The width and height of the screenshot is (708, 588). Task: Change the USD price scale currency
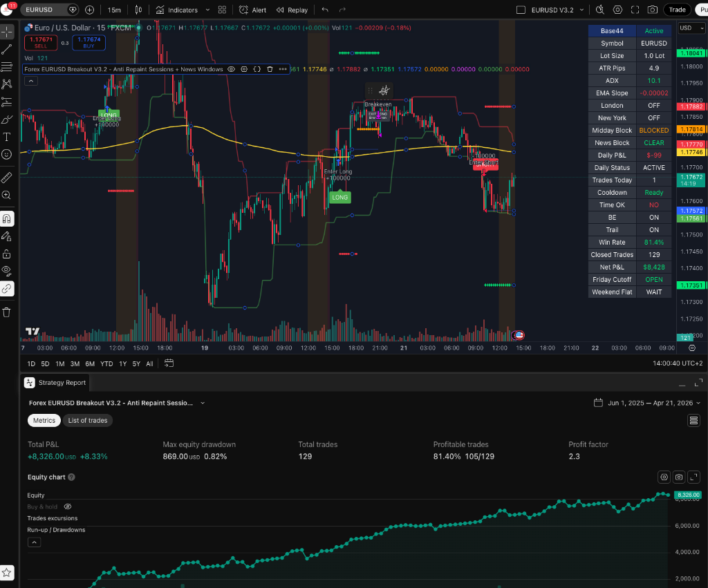click(691, 28)
